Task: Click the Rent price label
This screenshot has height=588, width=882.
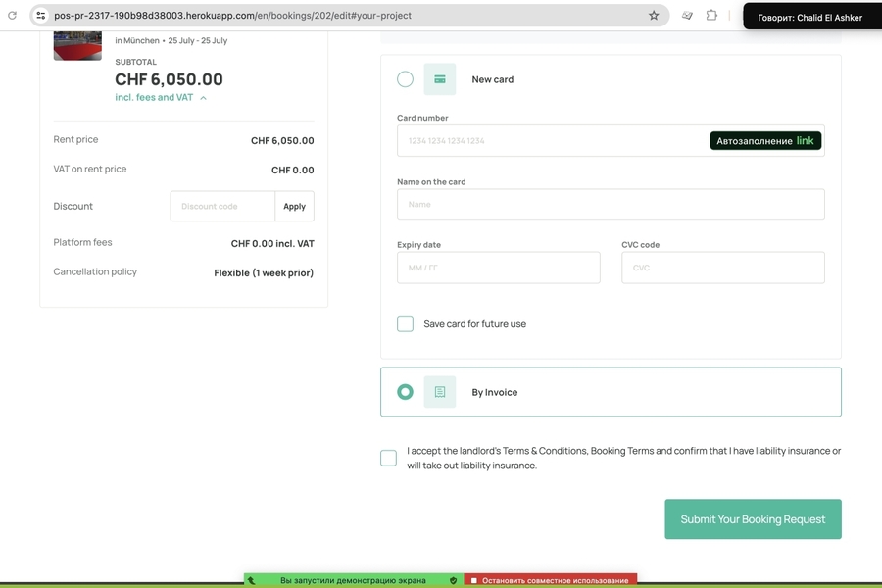Action: tap(75, 139)
